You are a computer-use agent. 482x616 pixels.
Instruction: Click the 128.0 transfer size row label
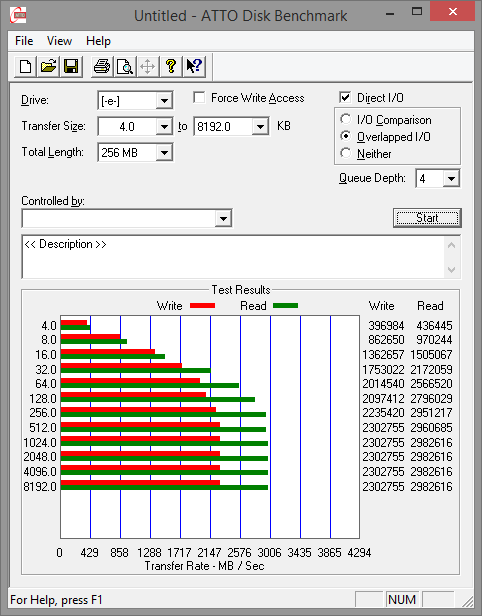(x=43, y=399)
